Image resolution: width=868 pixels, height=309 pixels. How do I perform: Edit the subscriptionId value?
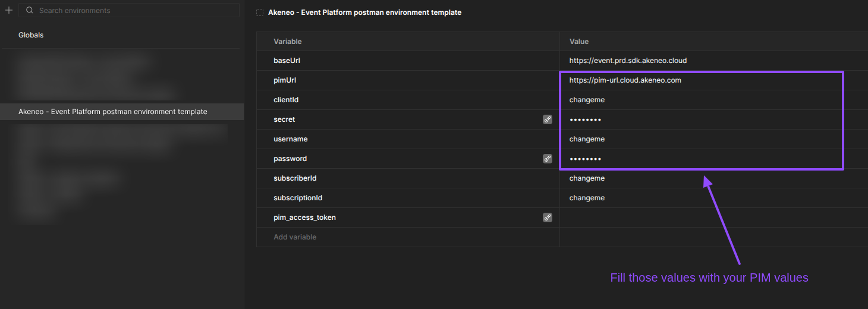click(x=587, y=198)
